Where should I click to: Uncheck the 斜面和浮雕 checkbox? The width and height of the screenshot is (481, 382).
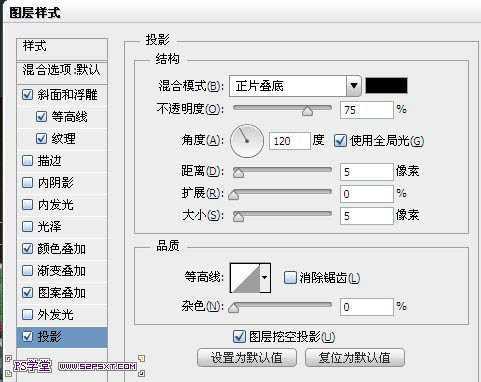[27, 95]
